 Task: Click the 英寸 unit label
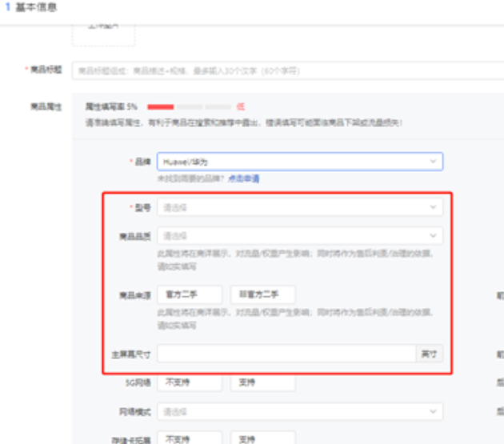tap(430, 354)
